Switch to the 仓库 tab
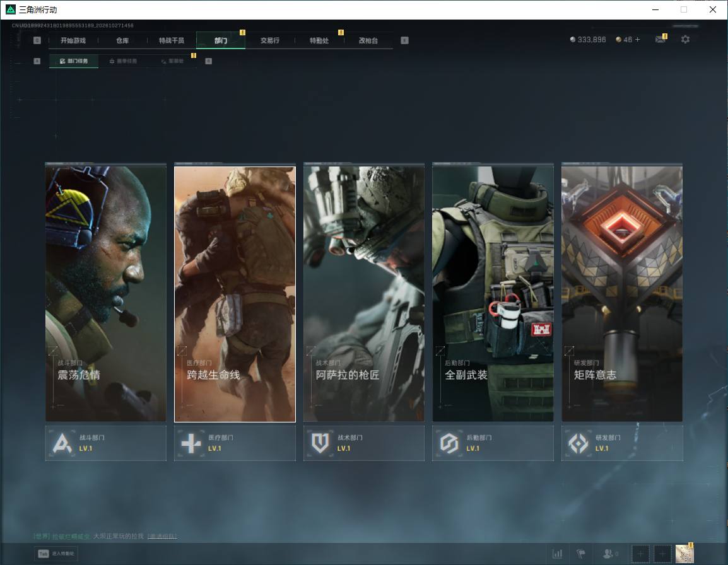 (x=122, y=40)
